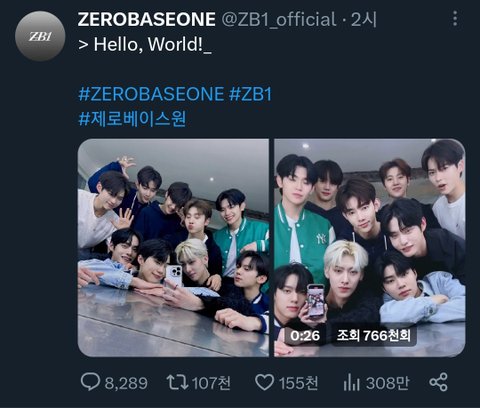Click the reply speech bubble icon
The height and width of the screenshot is (408, 480).
[x=90, y=382]
